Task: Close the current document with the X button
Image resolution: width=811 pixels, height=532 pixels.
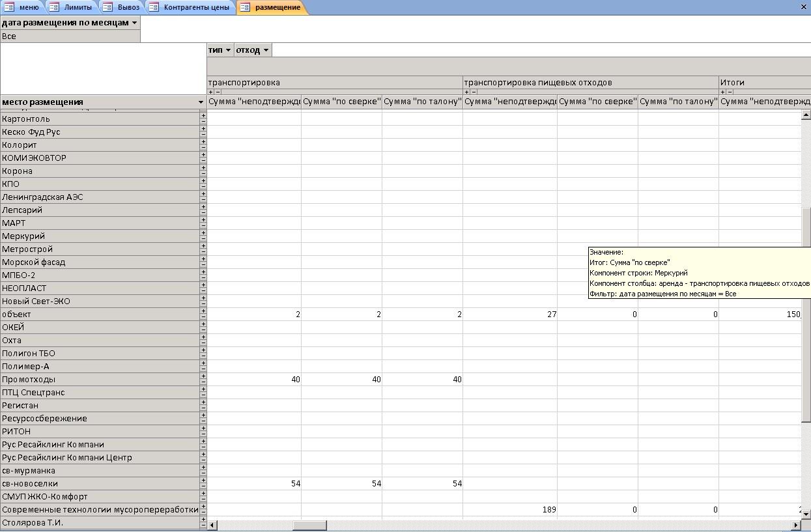Action: click(803, 7)
